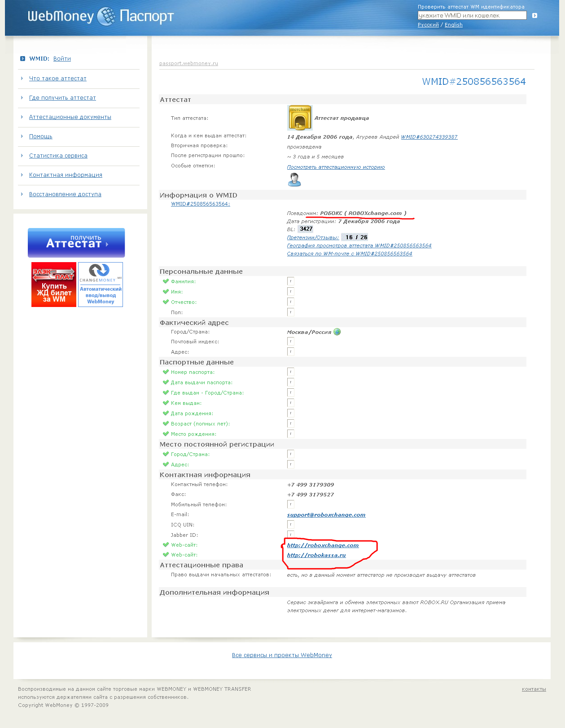
Task: Click the green checkmark beside Фамилия
Action: [x=166, y=281]
